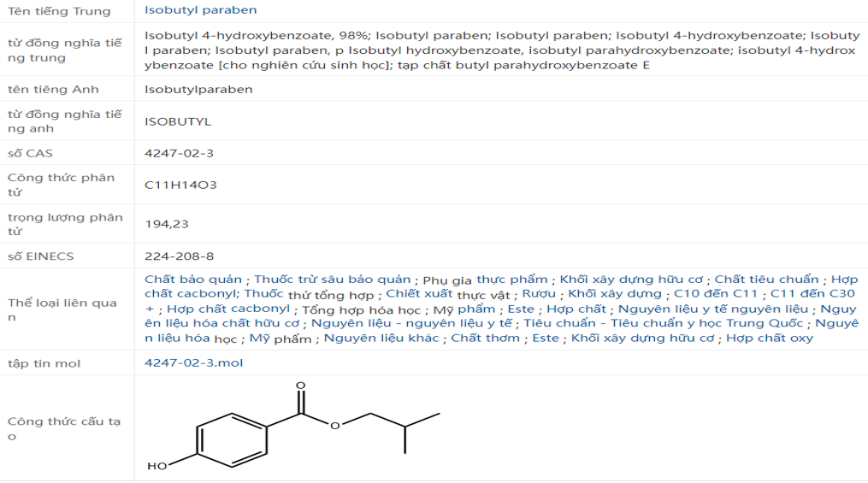The height and width of the screenshot is (483, 868).
Task: Click the molecular formula value C11H14O3
Action: (180, 185)
